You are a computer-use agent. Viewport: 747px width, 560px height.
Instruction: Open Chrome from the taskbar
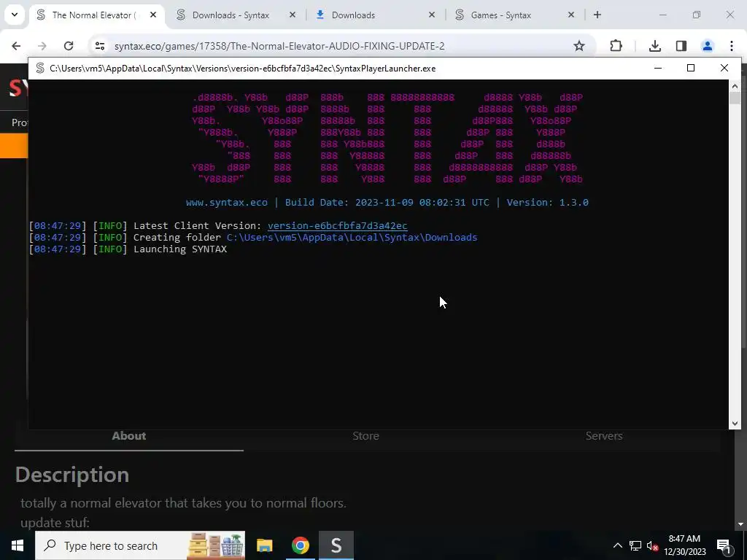300,545
